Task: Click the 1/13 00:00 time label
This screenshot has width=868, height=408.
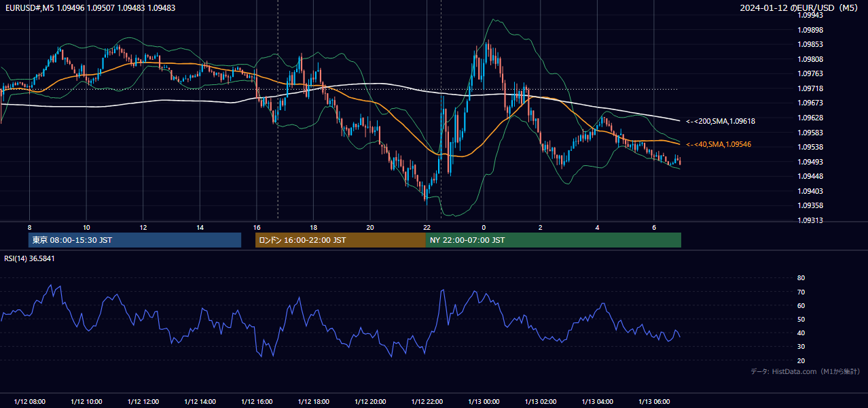Action: pyautogui.click(x=484, y=401)
